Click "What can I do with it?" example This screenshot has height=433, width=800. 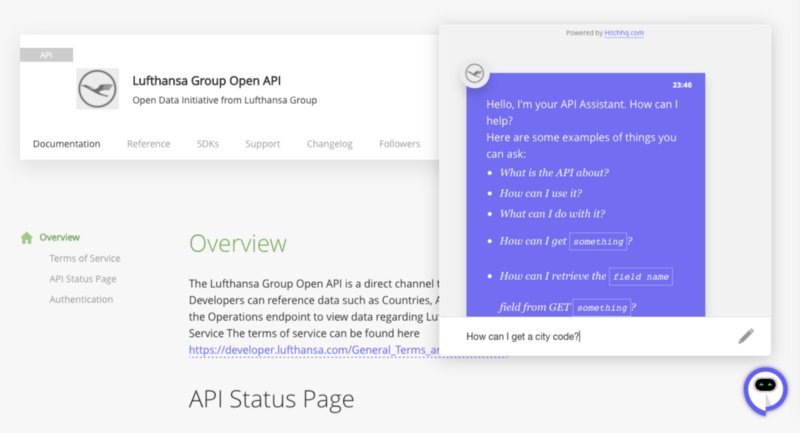coord(552,214)
